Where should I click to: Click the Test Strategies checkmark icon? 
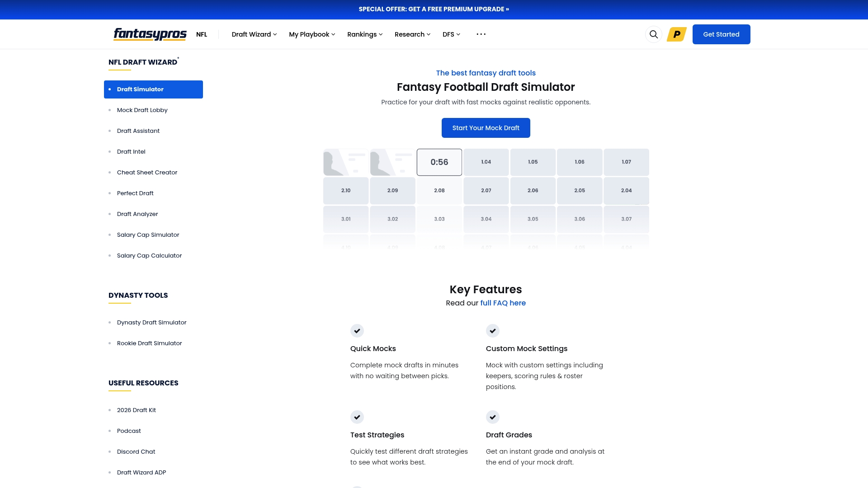click(x=357, y=417)
